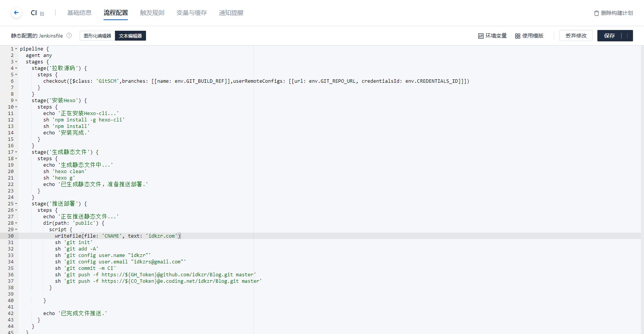Switch to graphical editor (图形化编辑器)
The image size is (644, 334).
point(97,36)
